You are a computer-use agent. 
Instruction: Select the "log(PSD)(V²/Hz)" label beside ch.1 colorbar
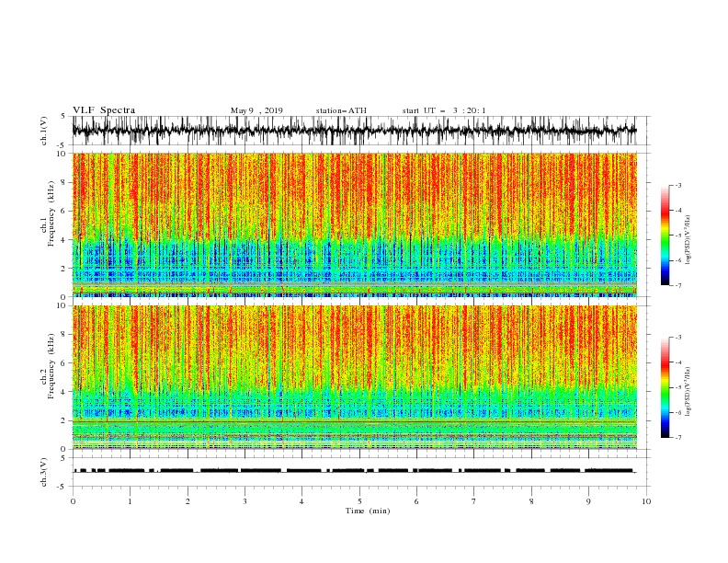(x=688, y=240)
